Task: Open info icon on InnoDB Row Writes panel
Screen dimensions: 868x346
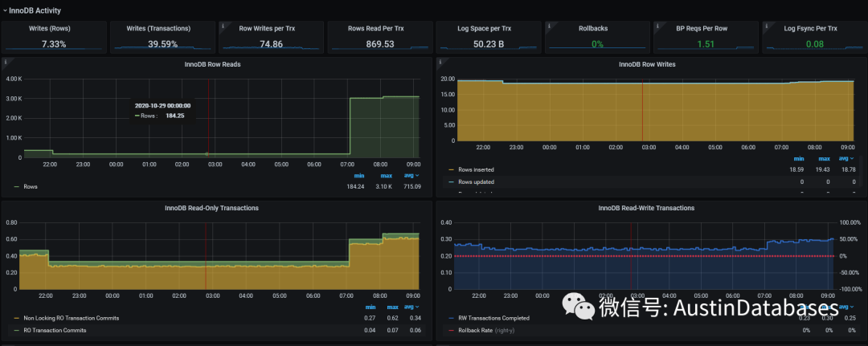Action: (x=440, y=61)
